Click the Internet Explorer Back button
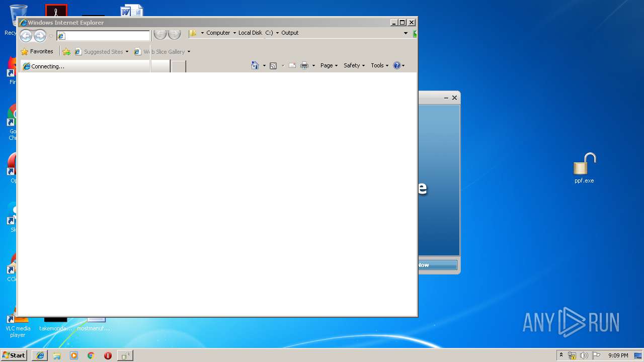The height and width of the screenshot is (362, 644). click(x=26, y=36)
